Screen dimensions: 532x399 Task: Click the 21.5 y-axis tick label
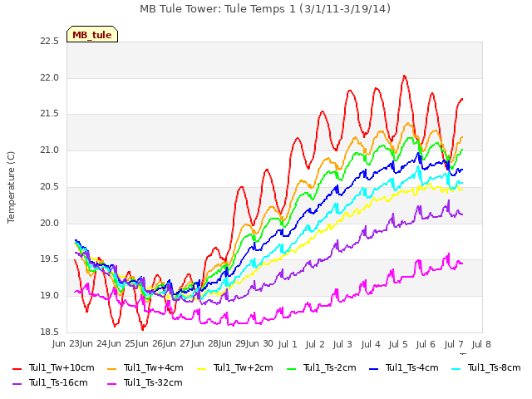[50, 114]
